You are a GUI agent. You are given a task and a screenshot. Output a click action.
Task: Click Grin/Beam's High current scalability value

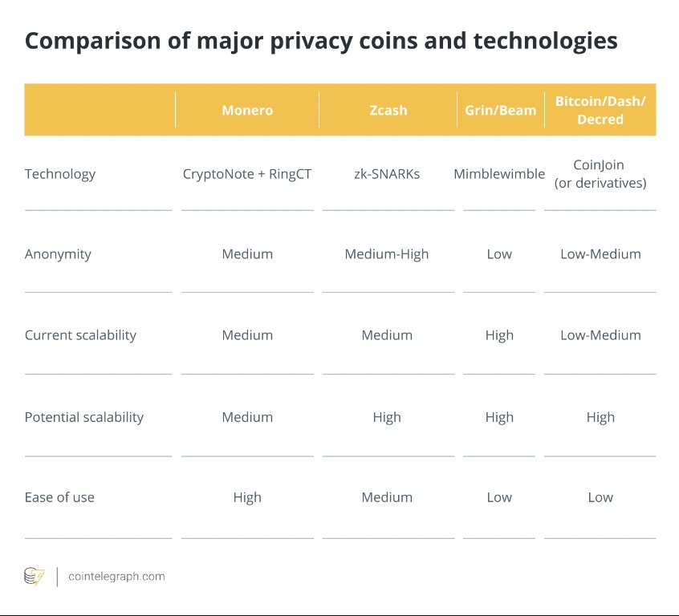(499, 335)
